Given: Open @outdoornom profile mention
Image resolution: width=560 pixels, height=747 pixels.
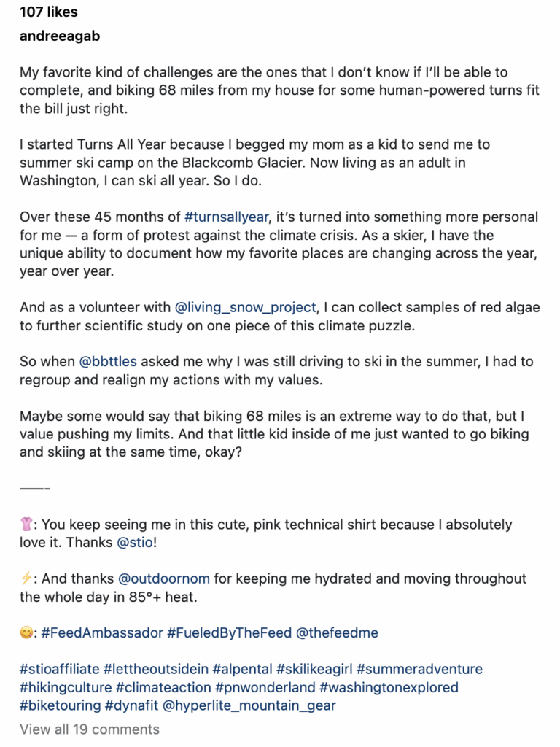Looking at the screenshot, I should [164, 578].
